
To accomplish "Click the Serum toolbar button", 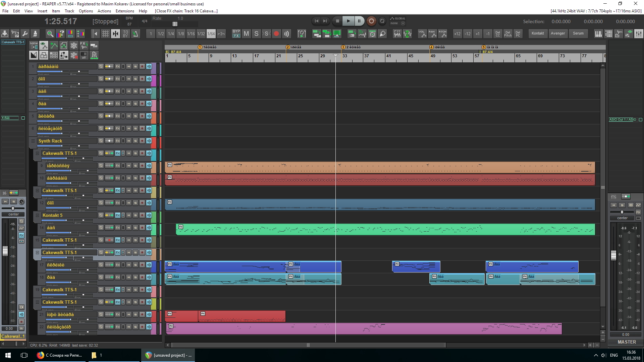I will [x=578, y=34].
